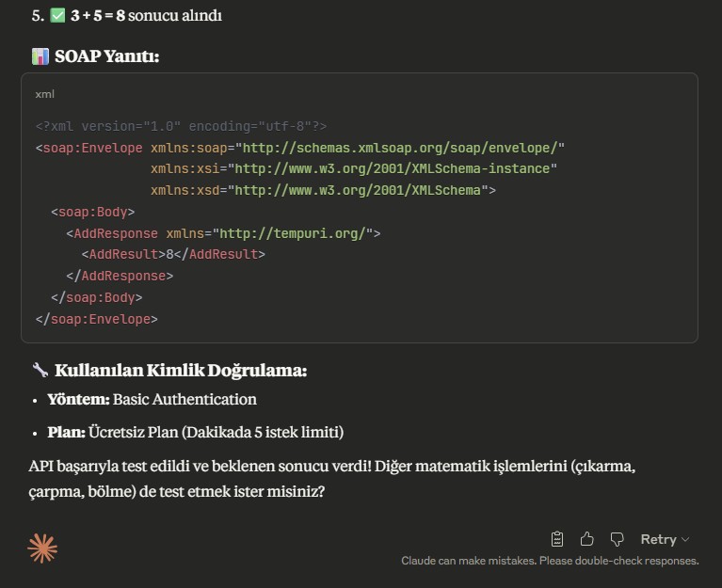The height and width of the screenshot is (588, 722).
Task: Click the bar chart emoji beside SOAP Yanıtı
Action: click(x=40, y=56)
